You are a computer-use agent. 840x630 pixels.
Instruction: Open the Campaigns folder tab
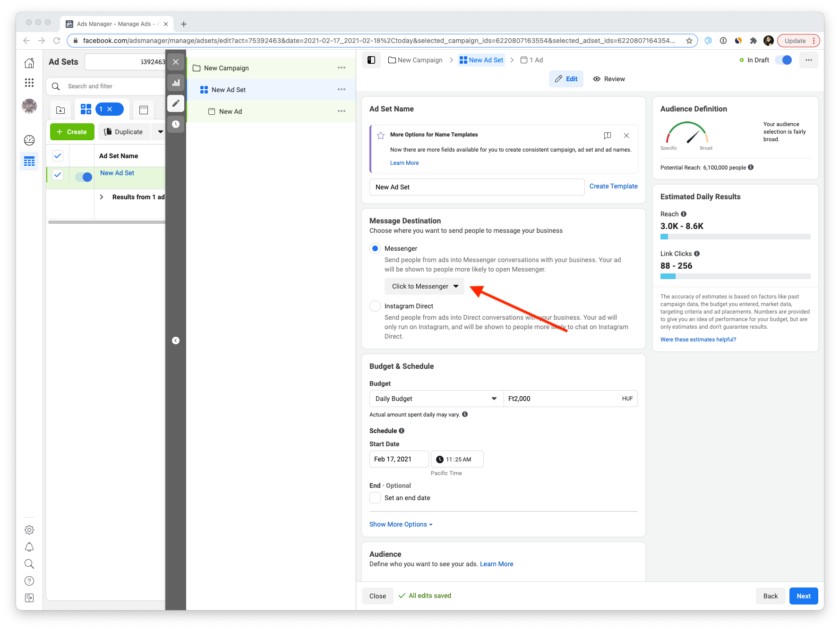point(60,110)
